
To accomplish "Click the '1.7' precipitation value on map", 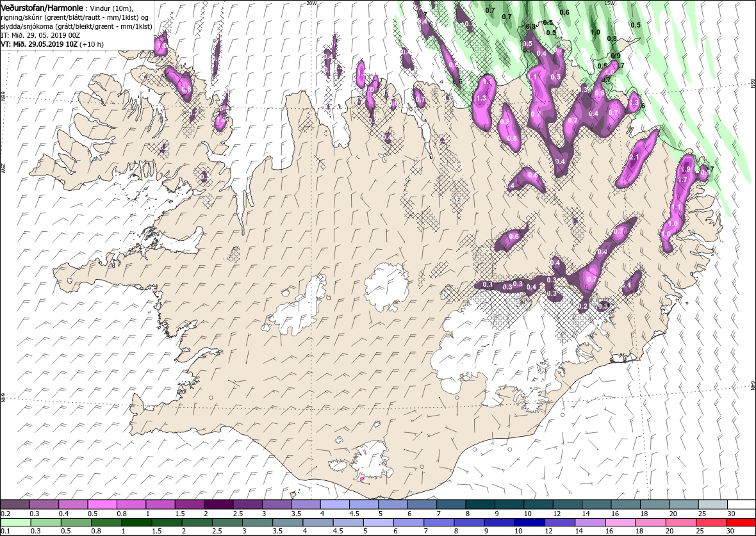I will click(x=683, y=179).
